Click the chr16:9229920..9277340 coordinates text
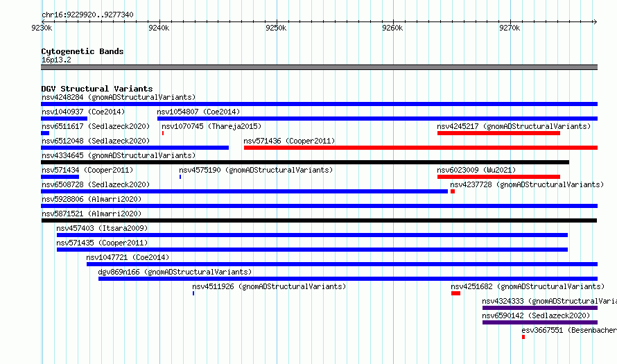Screen dimensions: 617x364 tap(87, 15)
